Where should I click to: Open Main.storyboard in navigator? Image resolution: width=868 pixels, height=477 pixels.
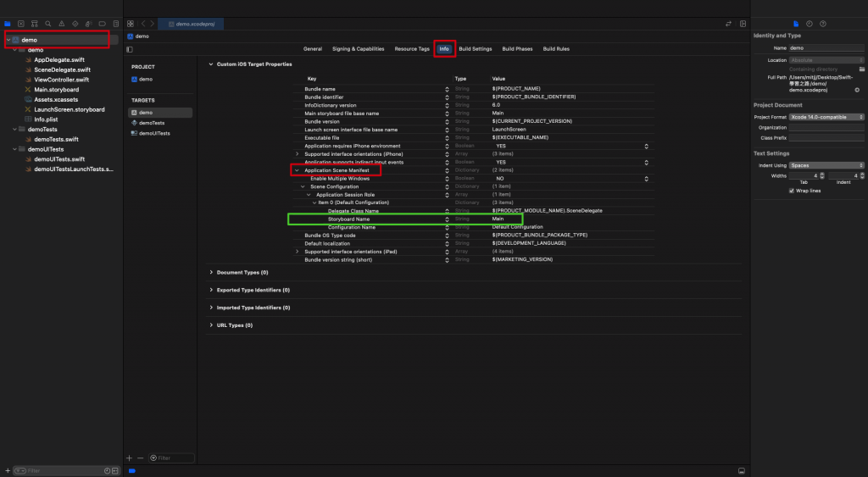pos(57,90)
